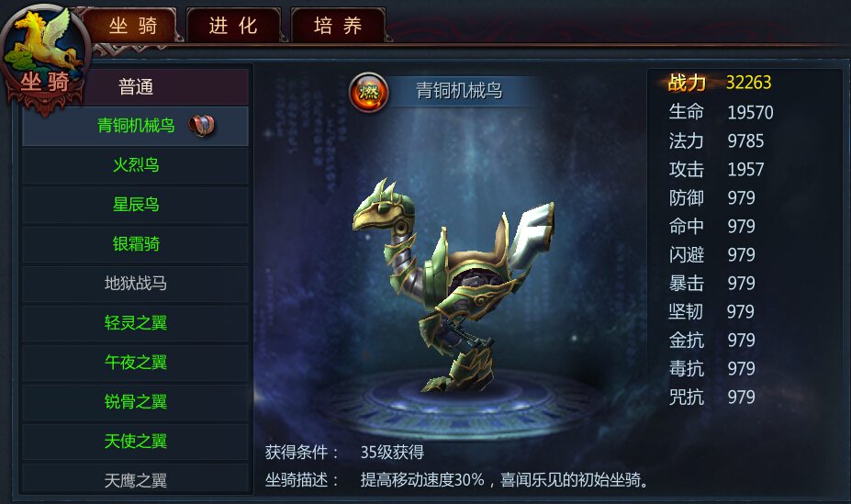Select 轻灵之翼 in the list
This screenshot has width=851, height=504.
(x=136, y=323)
